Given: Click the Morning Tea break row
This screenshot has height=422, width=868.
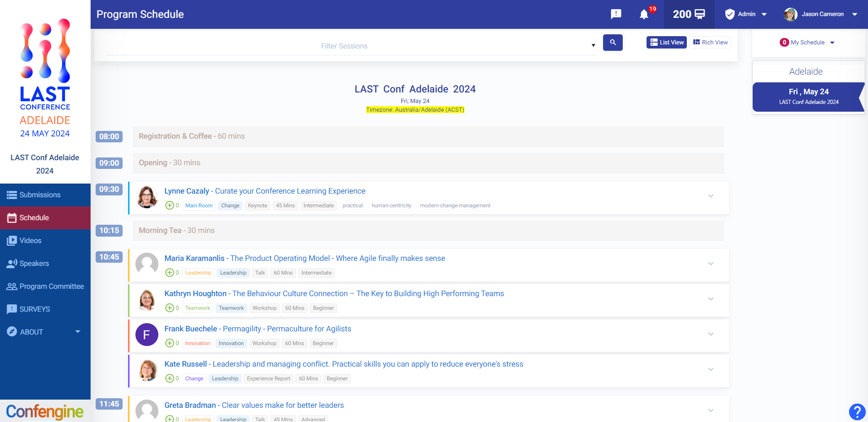Looking at the screenshot, I should click(428, 230).
